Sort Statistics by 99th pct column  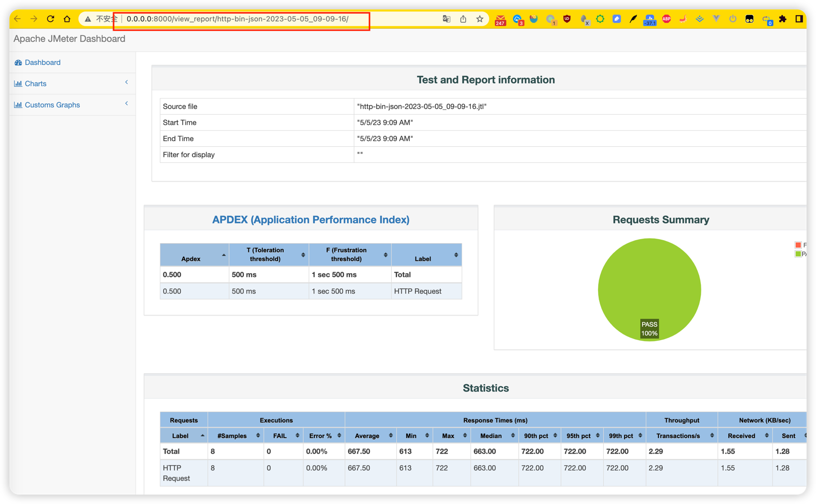(625, 436)
